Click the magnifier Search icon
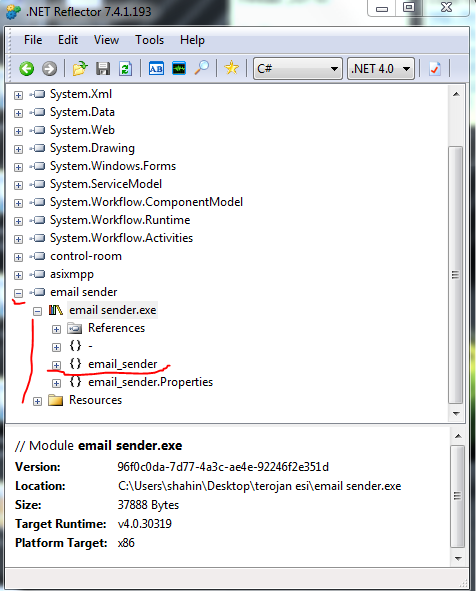Screen dimensions: 476x591 click(x=202, y=68)
